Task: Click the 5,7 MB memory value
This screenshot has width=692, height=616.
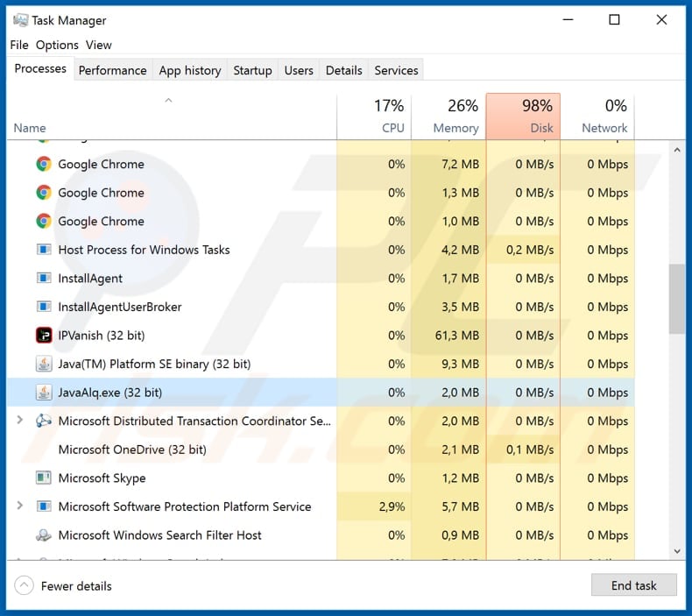Action: pyautogui.click(x=460, y=507)
